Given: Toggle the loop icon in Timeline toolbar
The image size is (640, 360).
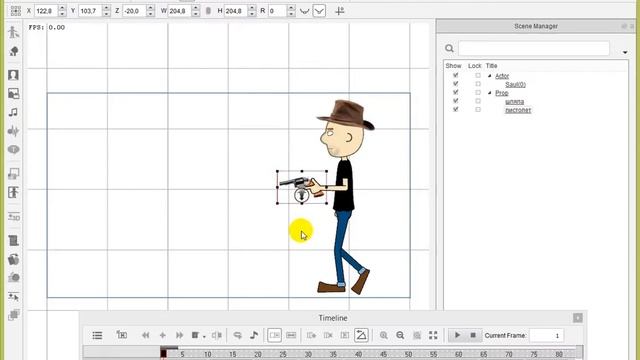Looking at the screenshot, I should tap(237, 336).
